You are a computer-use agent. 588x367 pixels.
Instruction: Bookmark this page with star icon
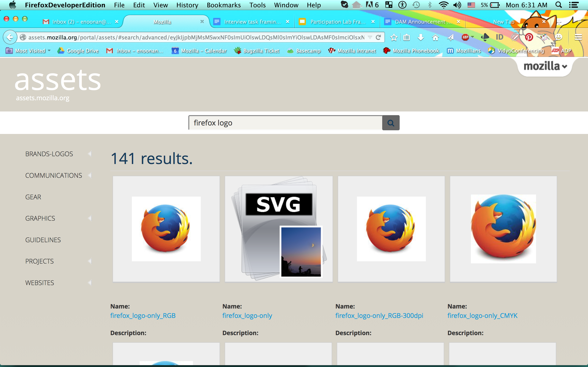click(x=394, y=37)
